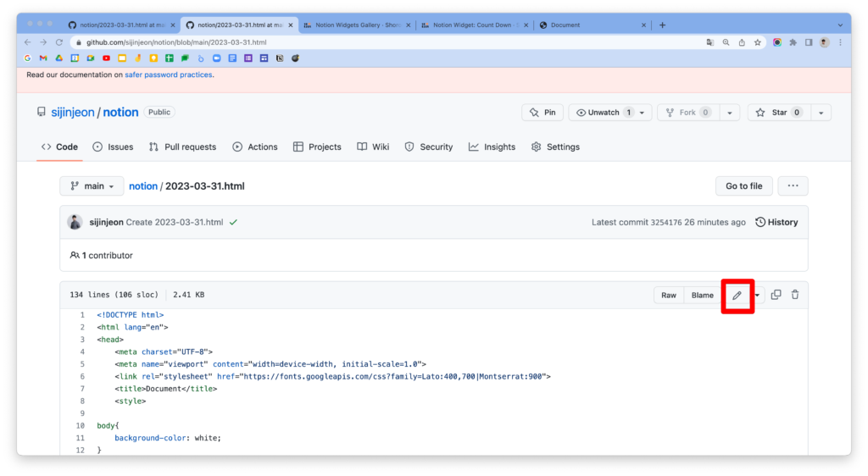The width and height of the screenshot is (868, 476).
Task: Open new browser tab with plus icon
Action: click(x=662, y=25)
